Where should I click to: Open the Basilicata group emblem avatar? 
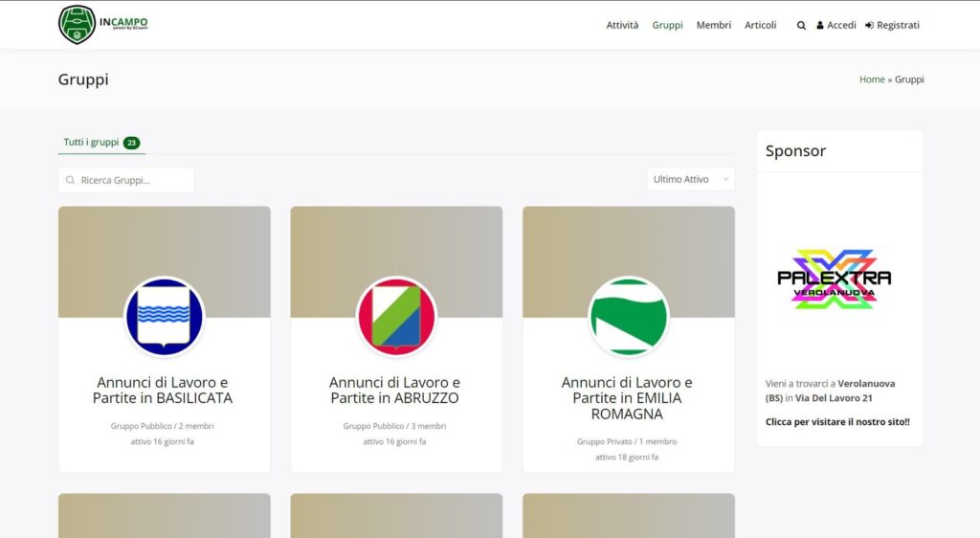coord(165,317)
